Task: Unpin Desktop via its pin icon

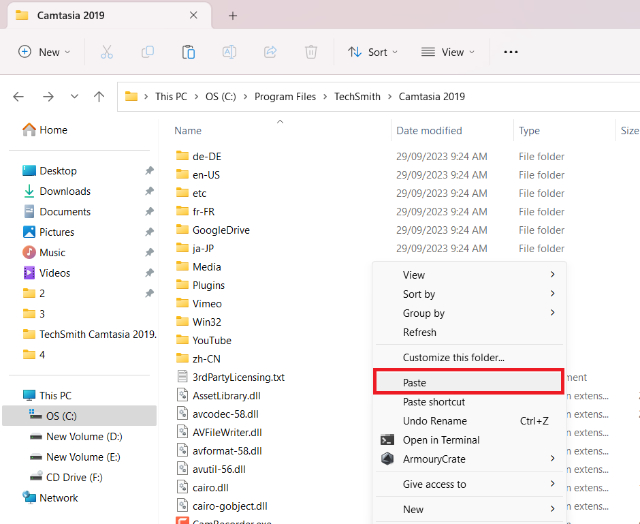Action: point(149,171)
